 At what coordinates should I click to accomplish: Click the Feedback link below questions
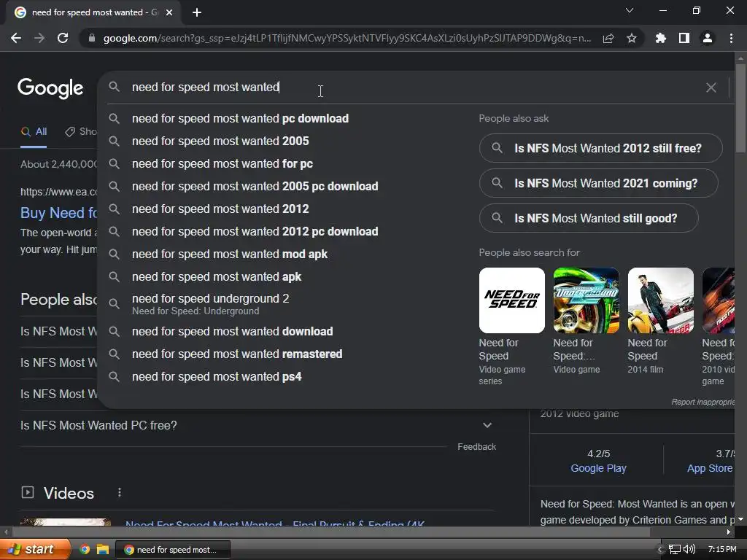pyautogui.click(x=477, y=447)
